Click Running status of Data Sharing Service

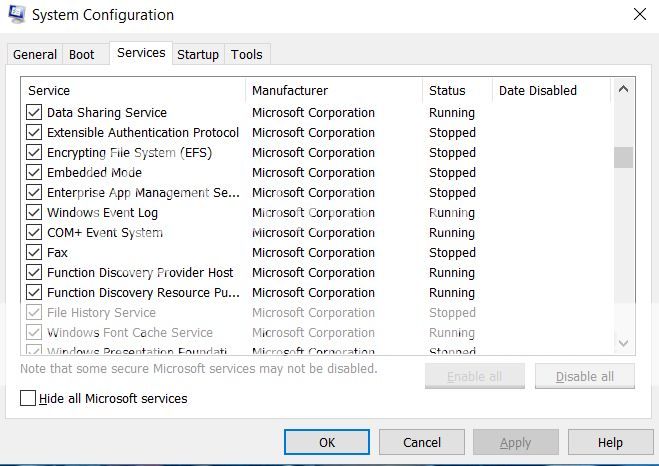pos(452,113)
